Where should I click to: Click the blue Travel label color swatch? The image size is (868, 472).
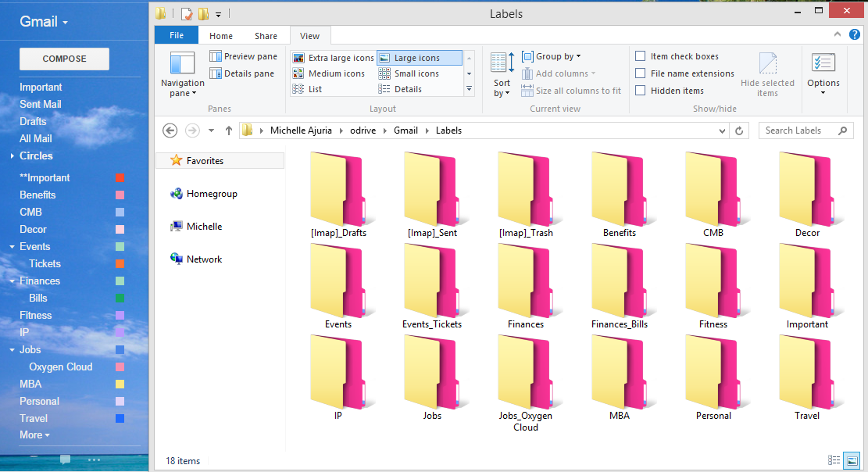pos(120,418)
